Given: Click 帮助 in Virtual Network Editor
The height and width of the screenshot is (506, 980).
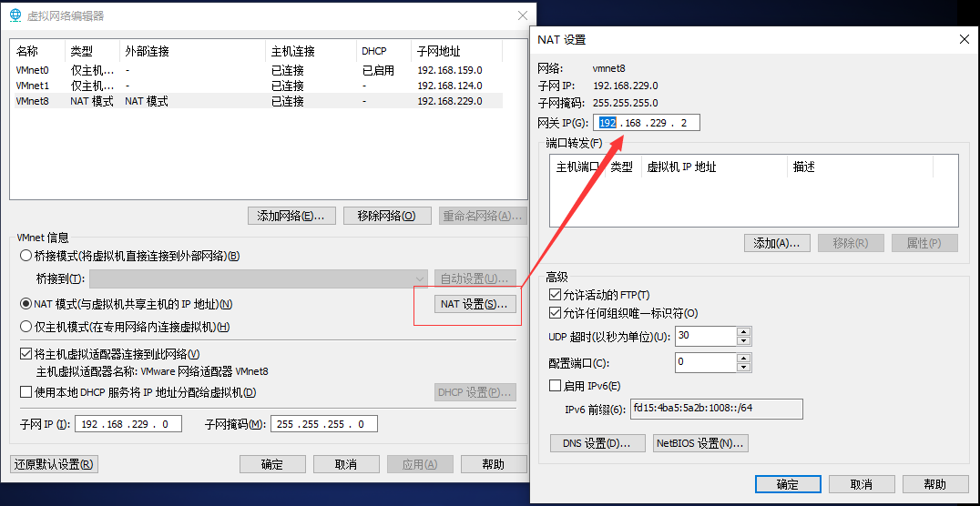Looking at the screenshot, I should click(x=494, y=464).
